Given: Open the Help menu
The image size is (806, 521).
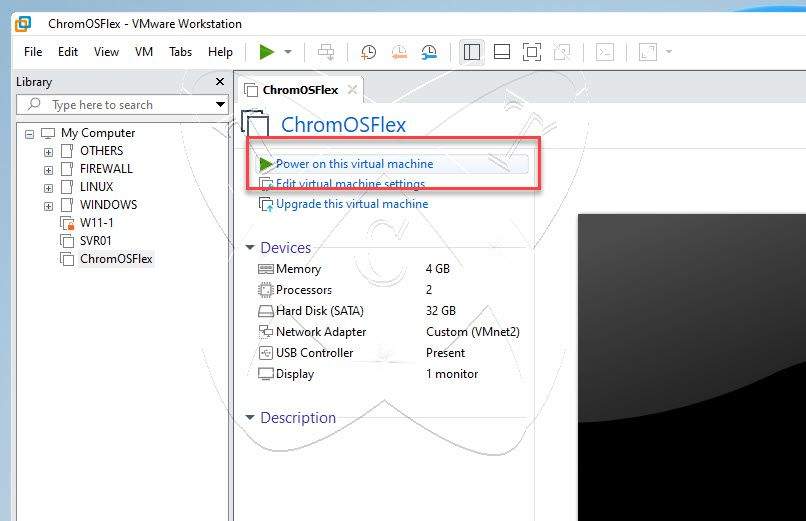Looking at the screenshot, I should click(x=221, y=52).
